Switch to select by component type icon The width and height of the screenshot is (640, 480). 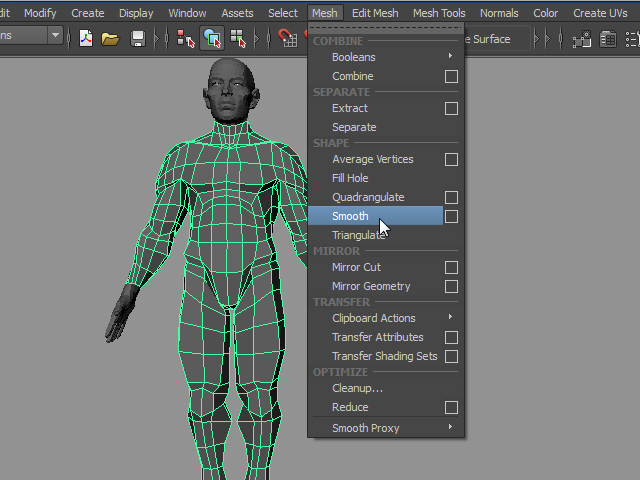click(x=238, y=39)
